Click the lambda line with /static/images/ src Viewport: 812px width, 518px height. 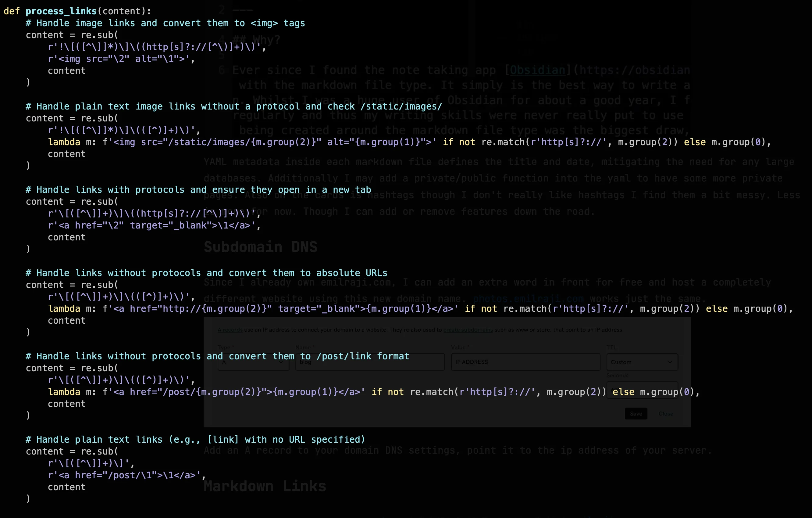tap(409, 142)
